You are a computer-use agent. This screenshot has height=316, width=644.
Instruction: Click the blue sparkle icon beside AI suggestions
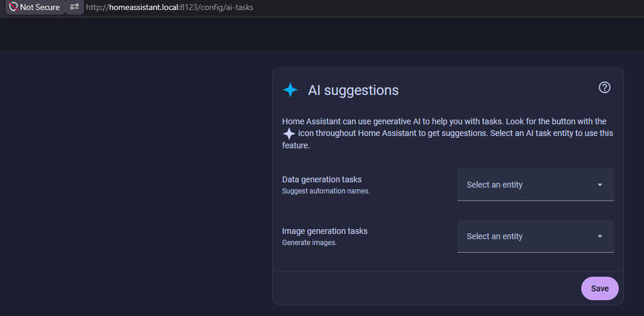coord(290,90)
